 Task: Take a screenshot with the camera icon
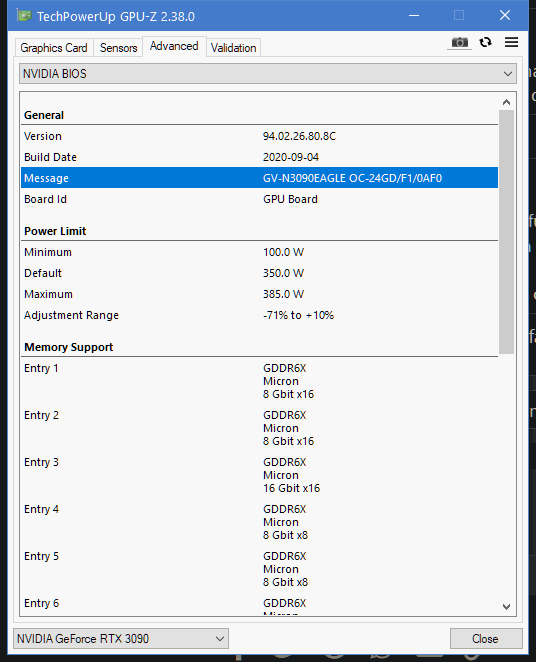(x=460, y=42)
